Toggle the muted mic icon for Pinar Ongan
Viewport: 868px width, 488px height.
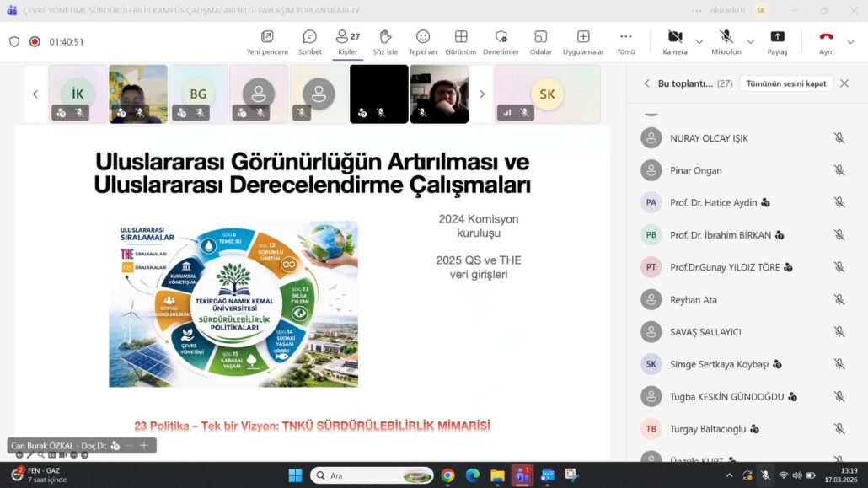click(x=839, y=170)
